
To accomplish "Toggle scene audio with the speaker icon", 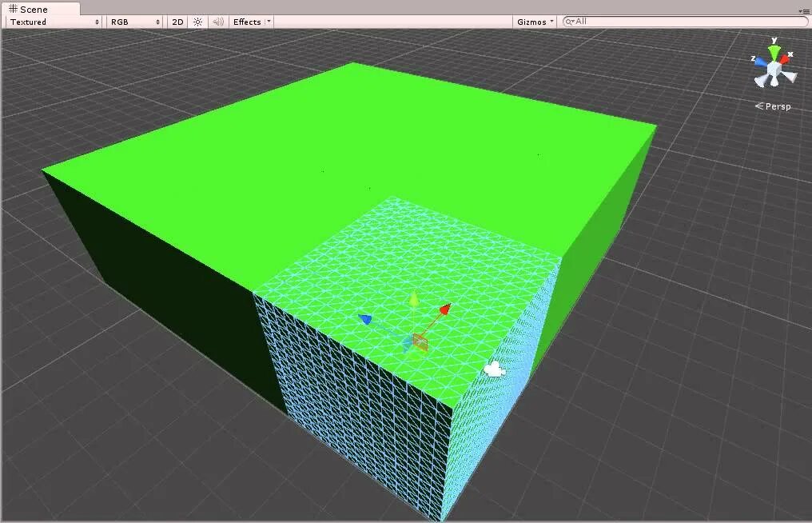I will [x=217, y=22].
